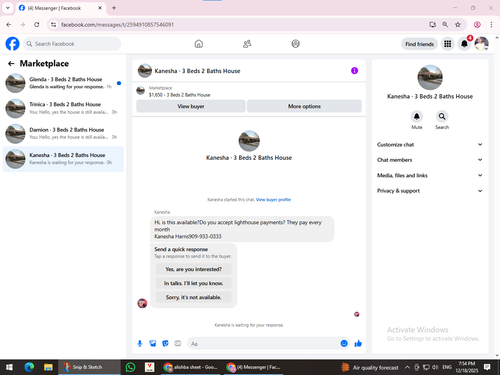
Task: Open the Friends icon in top navigation
Action: pos(247,44)
